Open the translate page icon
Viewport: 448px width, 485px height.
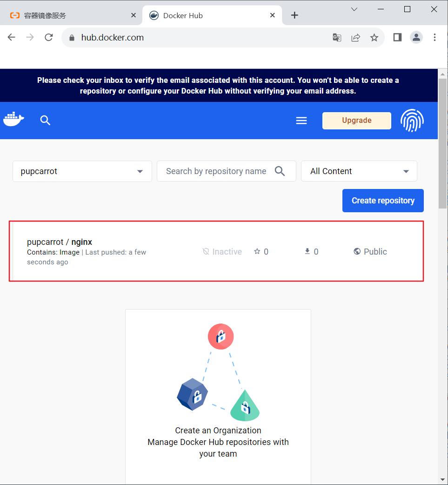pyautogui.click(x=337, y=38)
